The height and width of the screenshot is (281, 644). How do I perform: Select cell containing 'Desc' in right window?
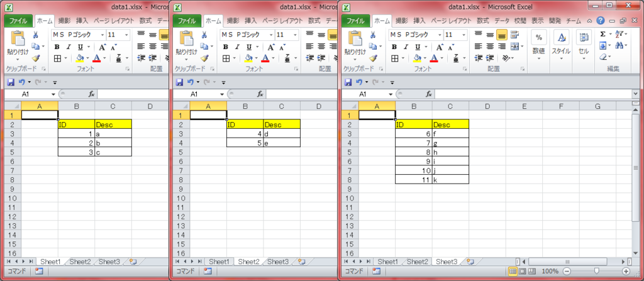pos(450,124)
